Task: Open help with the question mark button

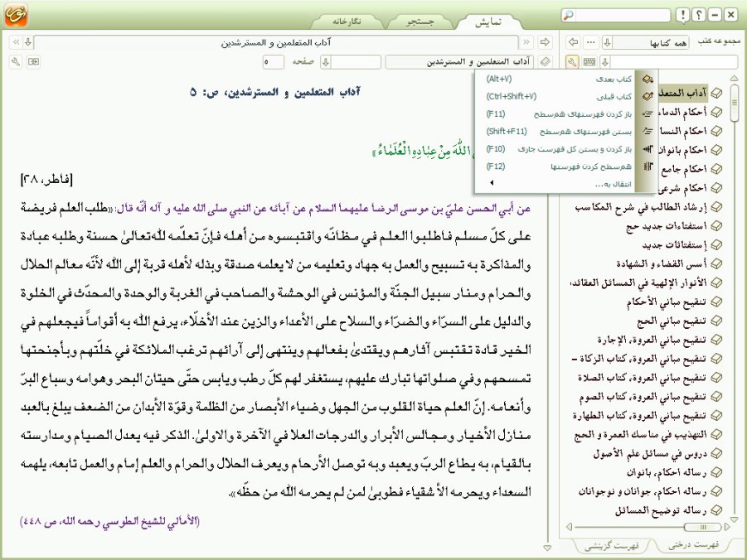Action: point(698,15)
